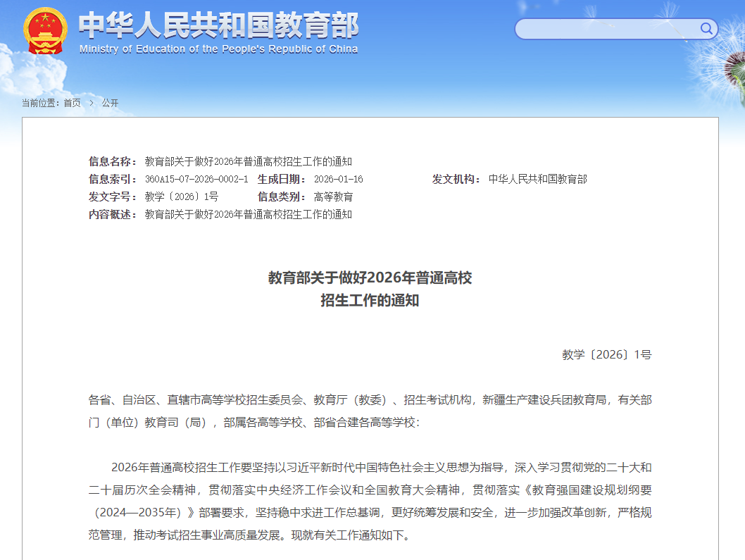Open the 公开 breadcrumb link

tap(111, 103)
